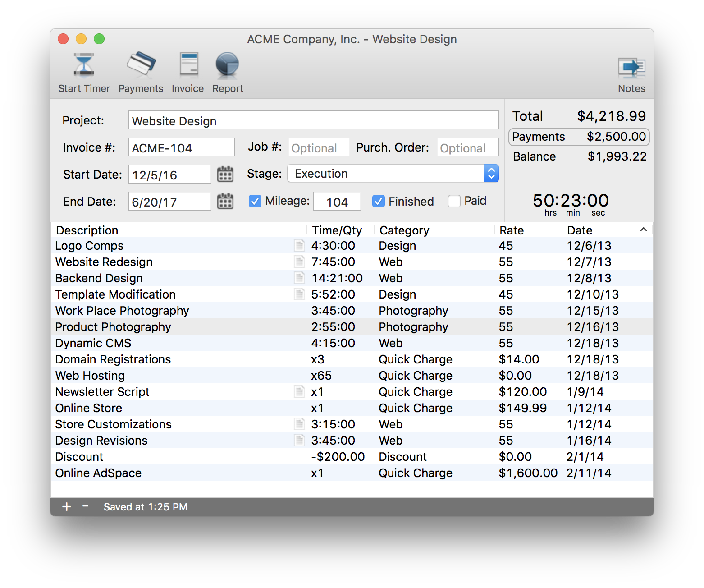Click into the Purch. Order field

point(467,147)
